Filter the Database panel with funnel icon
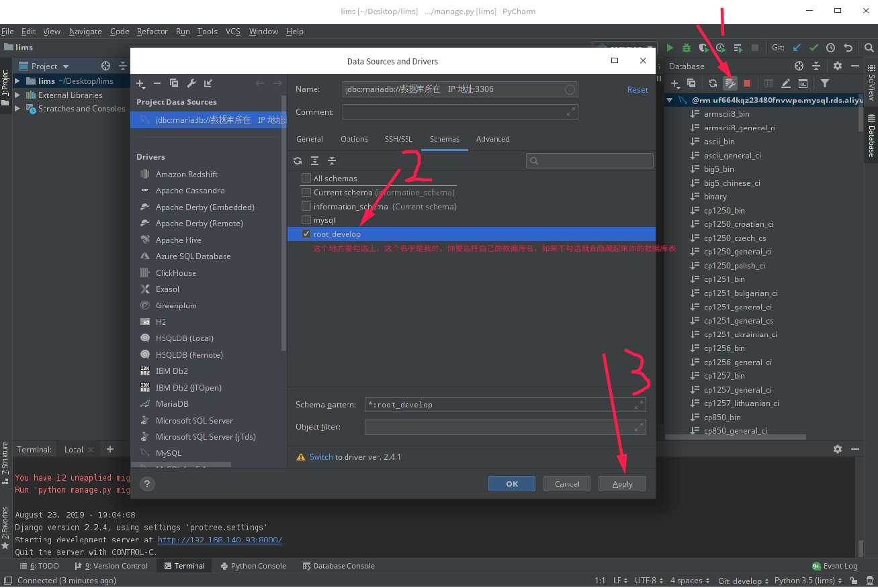The width and height of the screenshot is (878, 588). pyautogui.click(x=825, y=83)
